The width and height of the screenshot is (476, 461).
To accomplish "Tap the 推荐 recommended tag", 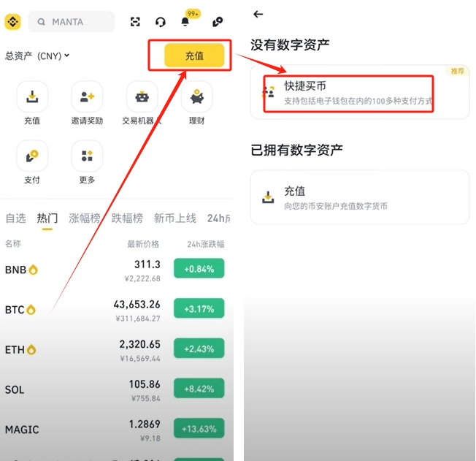I will click(458, 71).
